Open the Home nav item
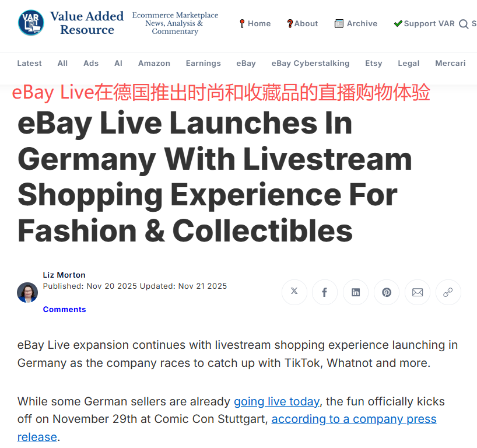Screen dimensions: 477x448 [255, 23]
